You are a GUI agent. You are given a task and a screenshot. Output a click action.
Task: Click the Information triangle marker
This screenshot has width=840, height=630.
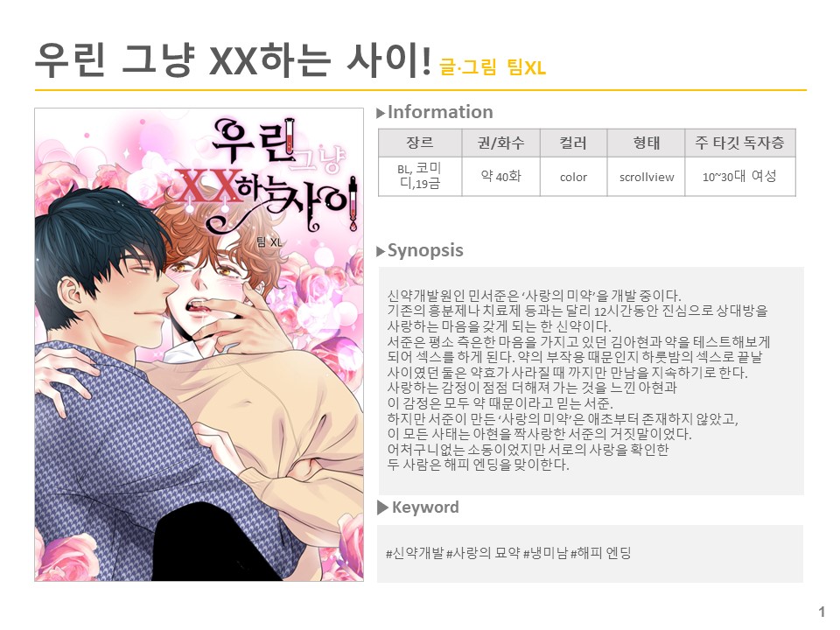click(381, 113)
